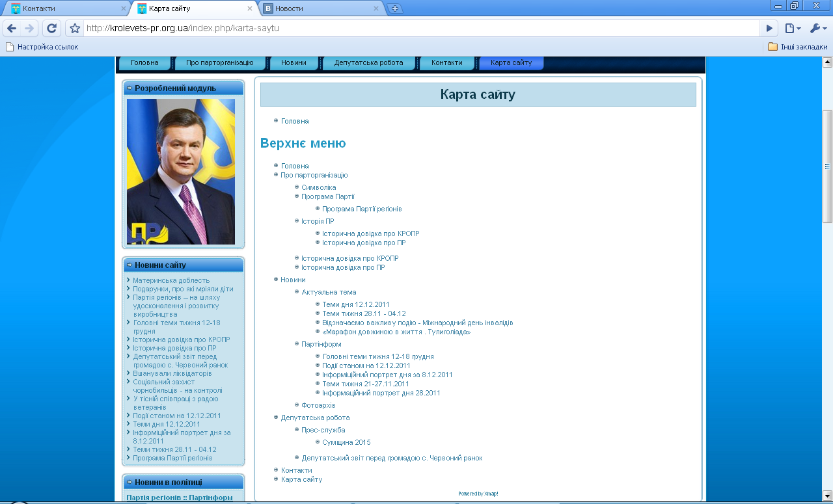Open the Символіка sitemap link
This screenshot has height=504, width=833.
point(318,187)
